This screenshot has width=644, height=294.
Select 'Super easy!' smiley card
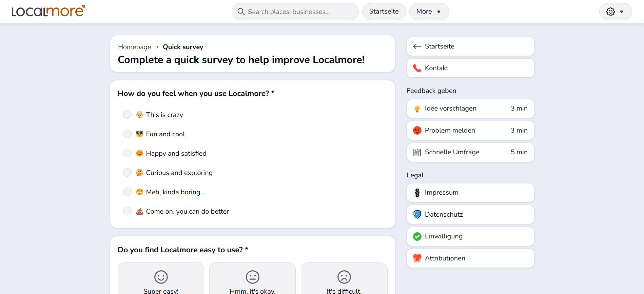click(x=161, y=280)
